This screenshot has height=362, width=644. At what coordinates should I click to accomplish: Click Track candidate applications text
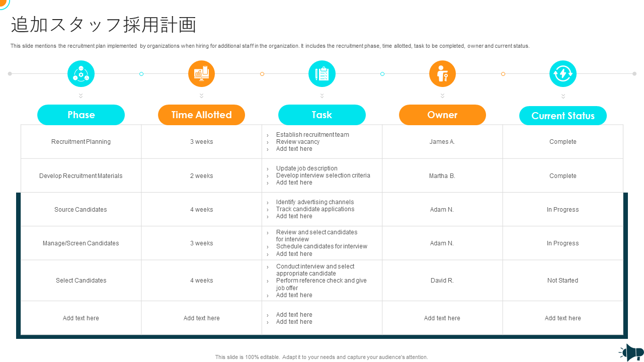pyautogui.click(x=315, y=209)
